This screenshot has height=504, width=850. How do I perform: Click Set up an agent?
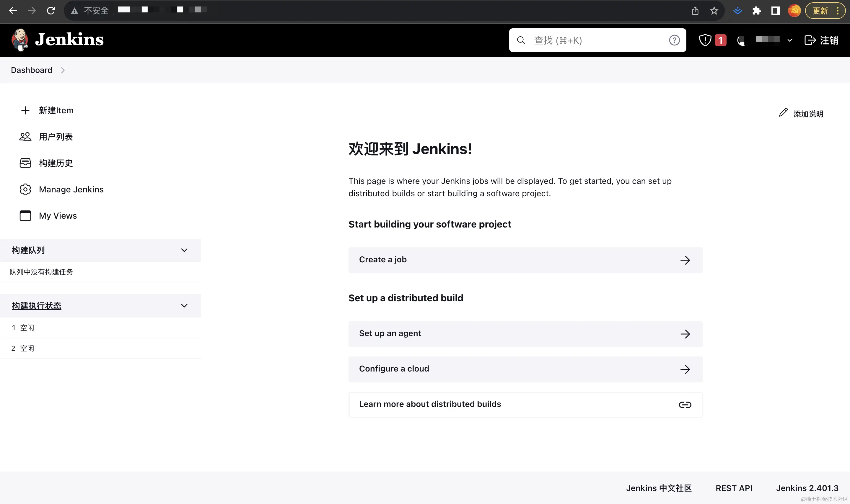coord(525,333)
